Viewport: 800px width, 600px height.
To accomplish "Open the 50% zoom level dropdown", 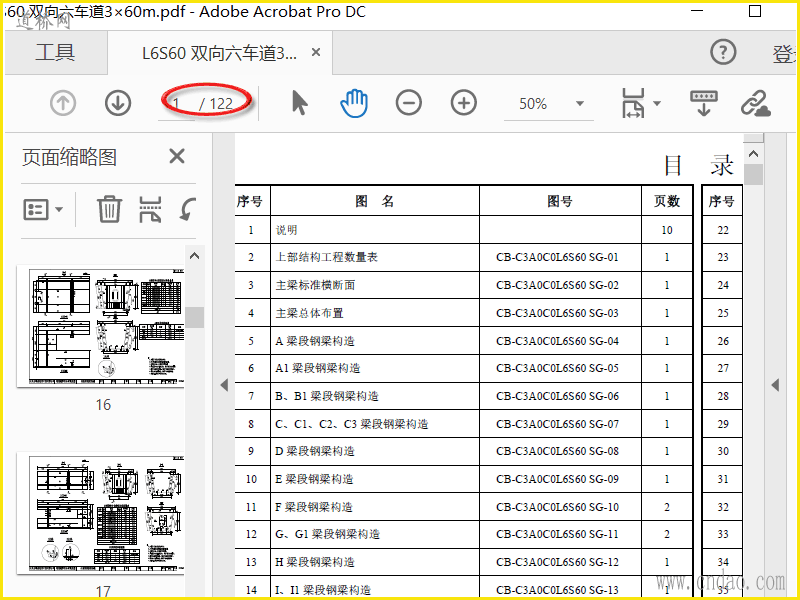I will point(580,104).
